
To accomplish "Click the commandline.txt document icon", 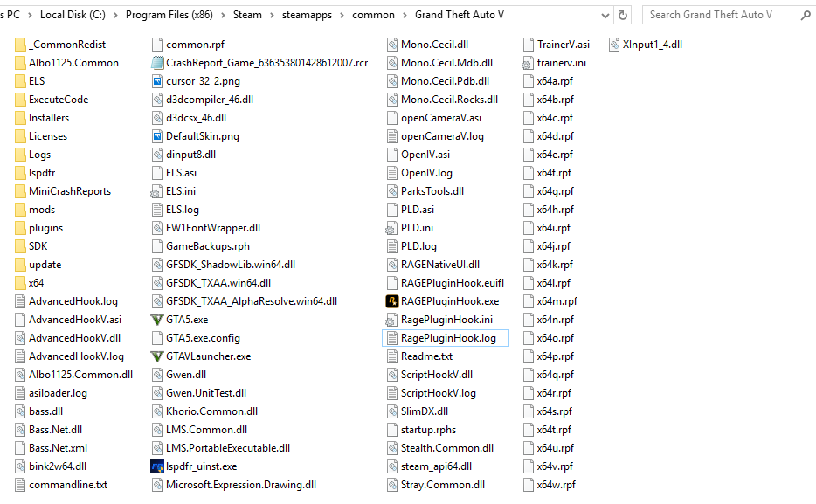I will click(20, 485).
